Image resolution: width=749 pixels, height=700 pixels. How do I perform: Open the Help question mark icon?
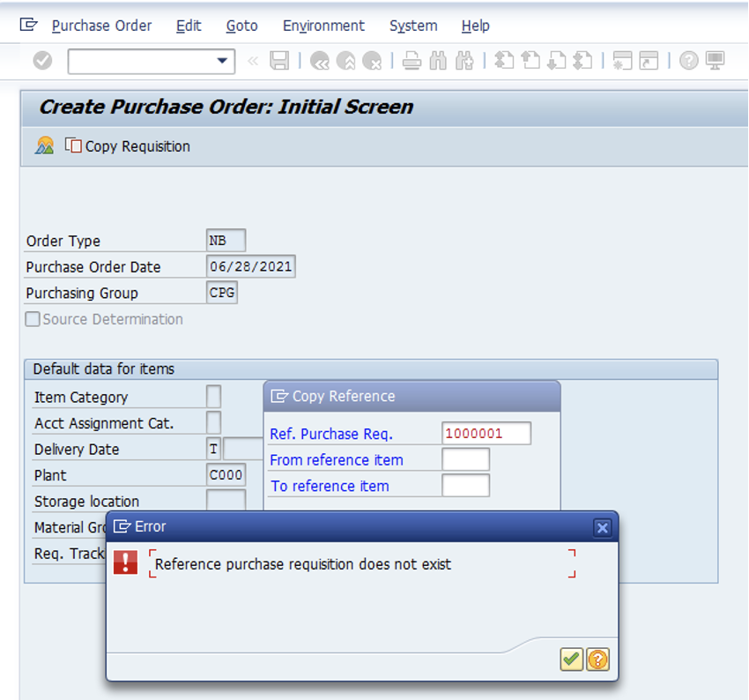tap(688, 61)
